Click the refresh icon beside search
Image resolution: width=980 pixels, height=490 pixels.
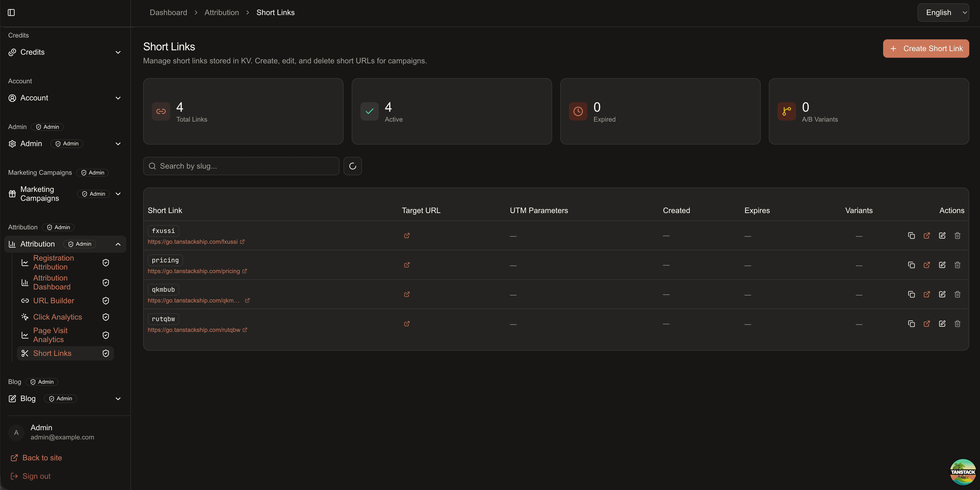(x=353, y=166)
